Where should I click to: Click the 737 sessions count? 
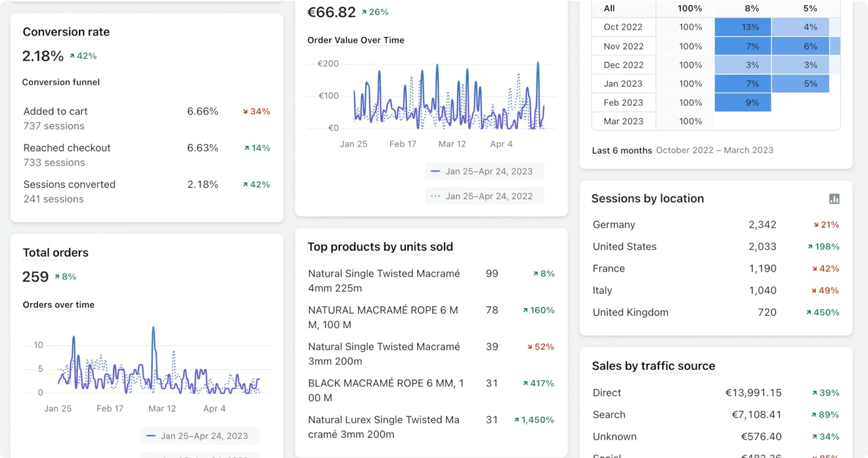coord(54,126)
